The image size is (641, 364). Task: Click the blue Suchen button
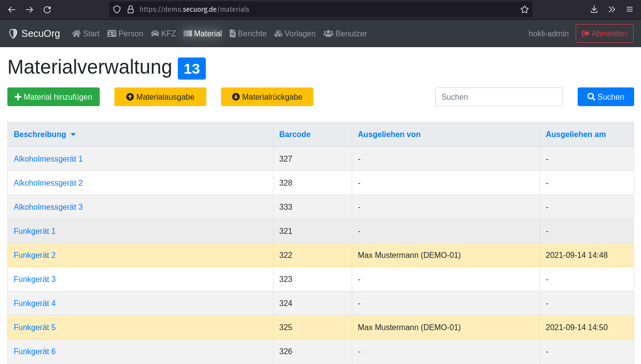(606, 97)
